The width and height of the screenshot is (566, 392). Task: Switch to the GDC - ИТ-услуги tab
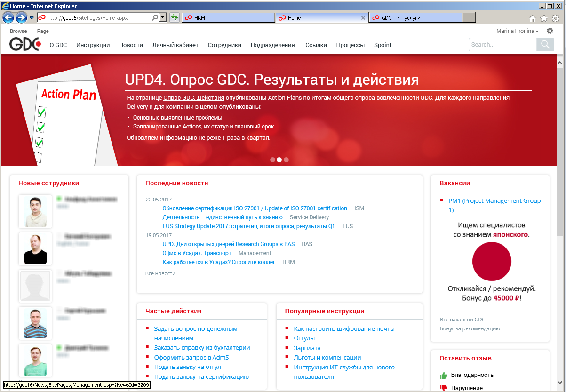pyautogui.click(x=415, y=17)
